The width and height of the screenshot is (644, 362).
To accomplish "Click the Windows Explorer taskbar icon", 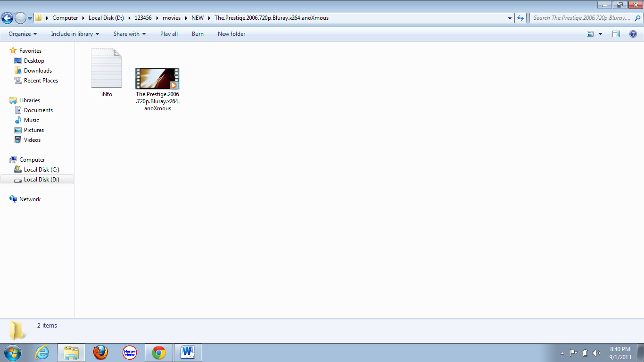I will coord(71,353).
